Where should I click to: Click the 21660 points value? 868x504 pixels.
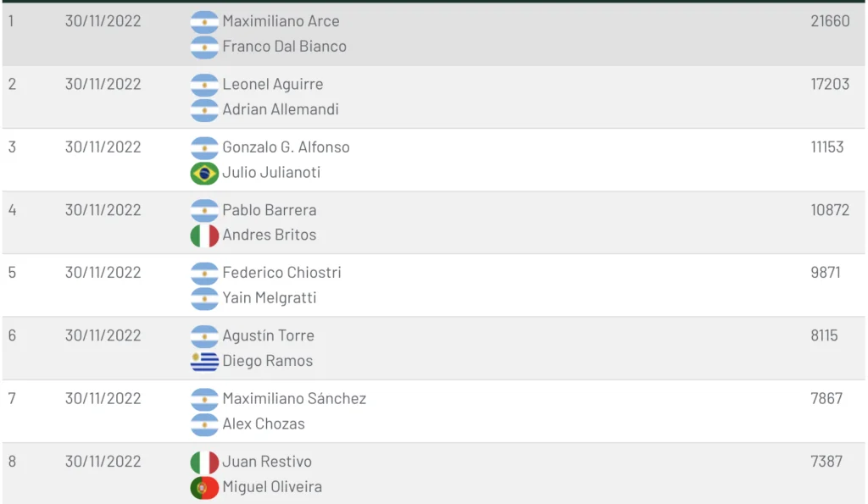click(x=830, y=21)
